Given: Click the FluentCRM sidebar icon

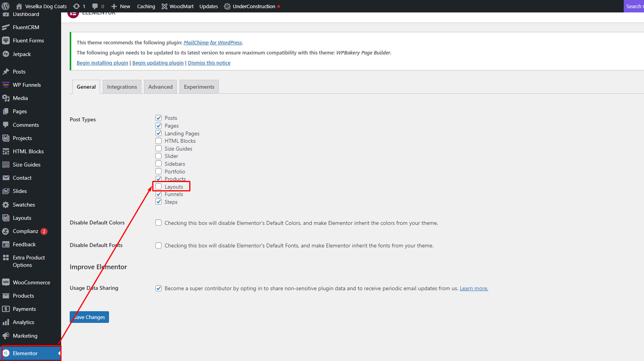Looking at the screenshot, I should [6, 27].
